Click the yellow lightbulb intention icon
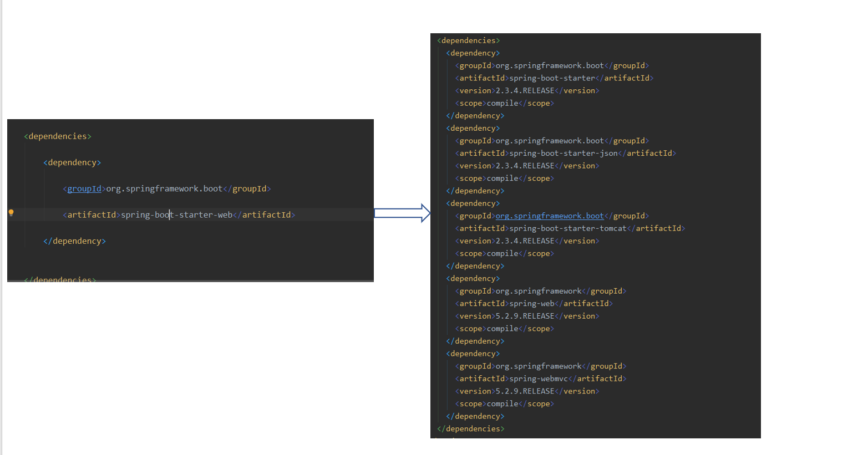868x455 pixels. pos(11,213)
